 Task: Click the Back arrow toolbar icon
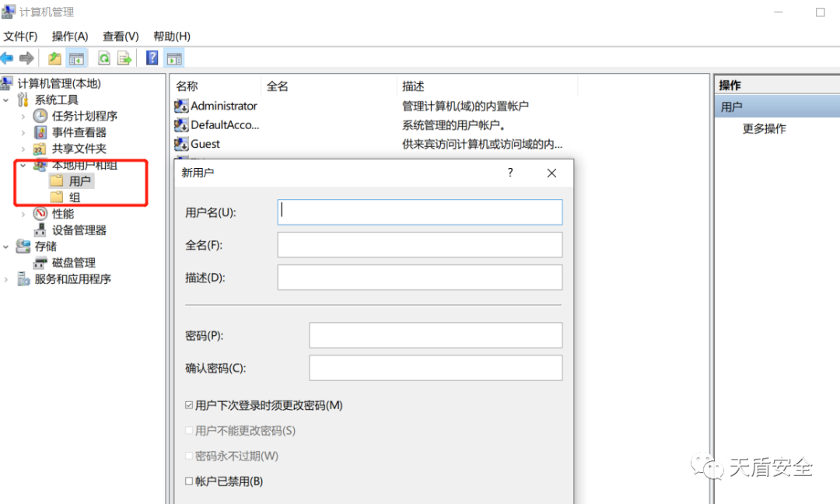coord(7,58)
